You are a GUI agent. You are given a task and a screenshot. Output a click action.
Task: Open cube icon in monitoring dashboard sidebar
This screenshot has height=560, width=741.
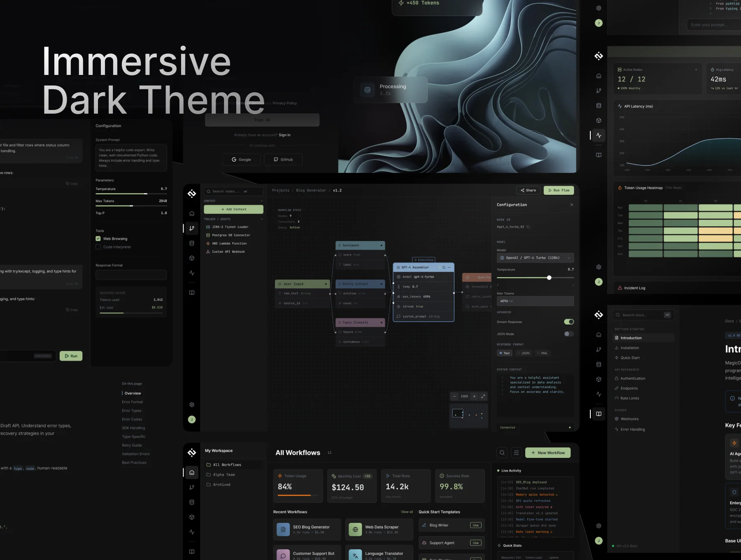coord(599,121)
